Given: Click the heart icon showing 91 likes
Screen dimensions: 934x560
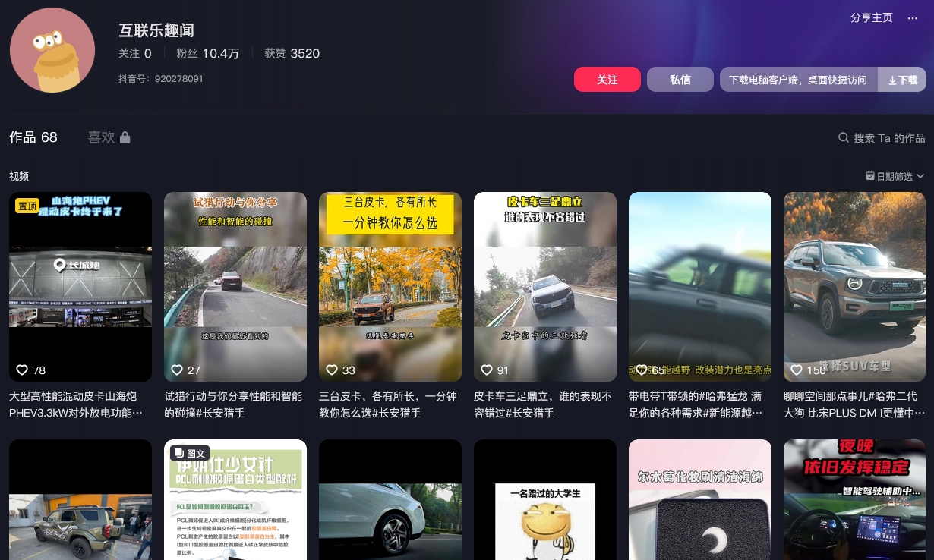Looking at the screenshot, I should 487,370.
